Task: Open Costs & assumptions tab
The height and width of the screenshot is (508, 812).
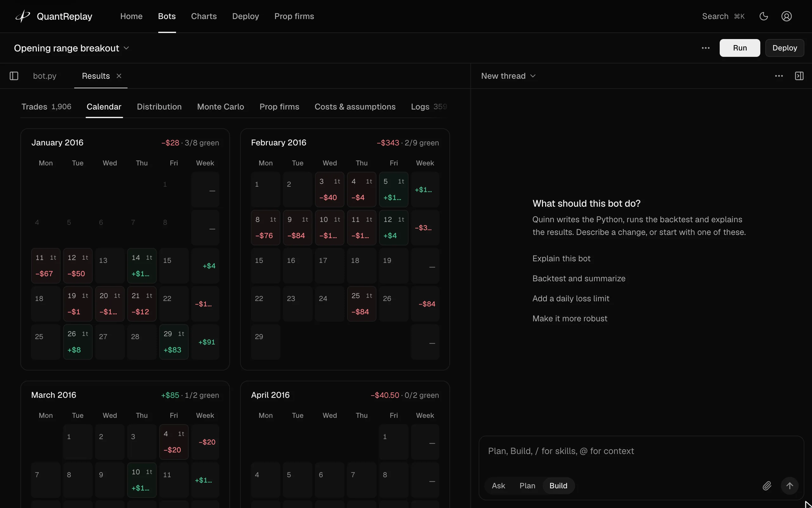Action: point(355,106)
